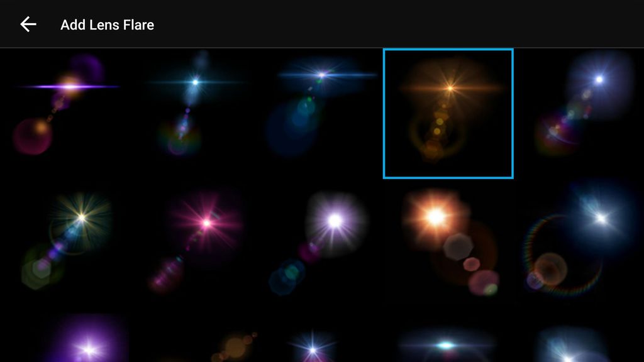Choose the white-blue flare with rainbow orb trail
Viewport: 644px width, 362px height.
[579, 114]
